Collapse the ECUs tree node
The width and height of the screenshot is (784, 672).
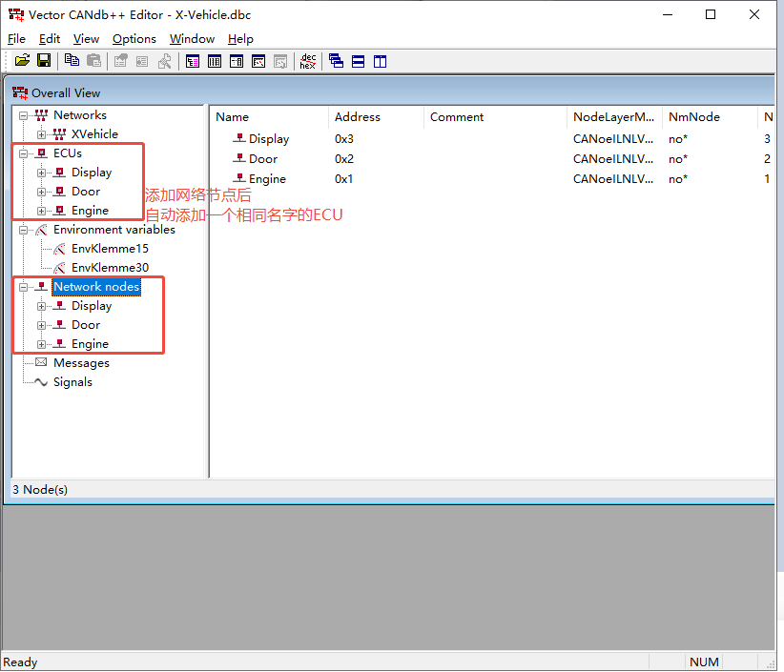tap(24, 153)
